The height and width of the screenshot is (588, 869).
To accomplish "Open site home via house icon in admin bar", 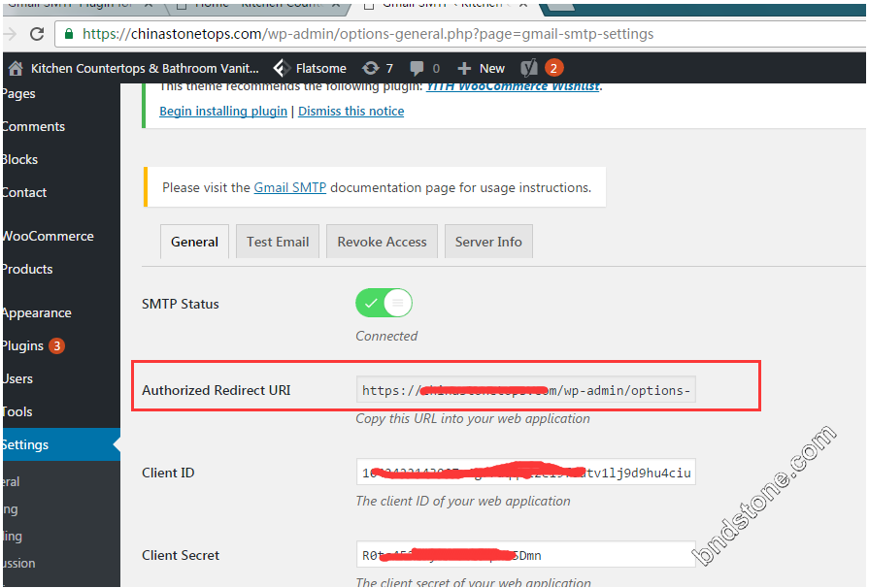I will pyautogui.click(x=16, y=68).
